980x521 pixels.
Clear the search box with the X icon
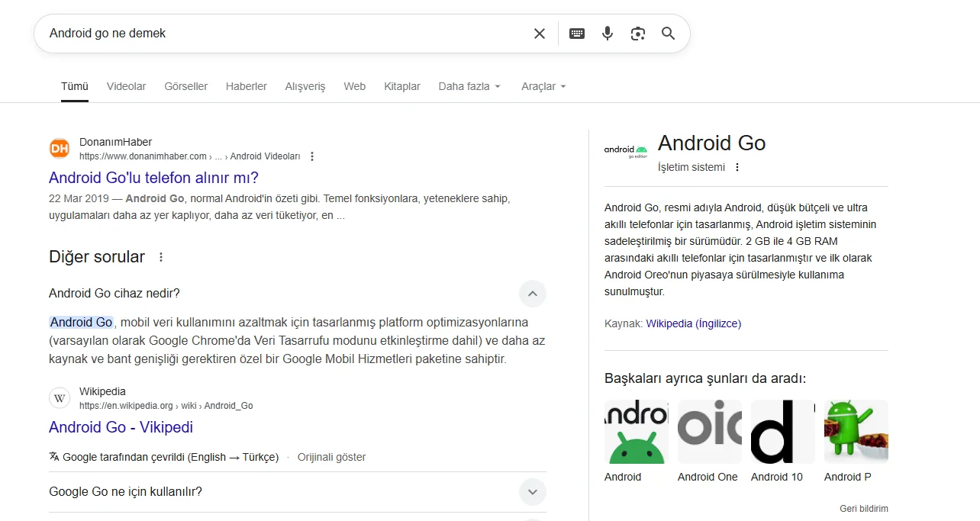(540, 34)
